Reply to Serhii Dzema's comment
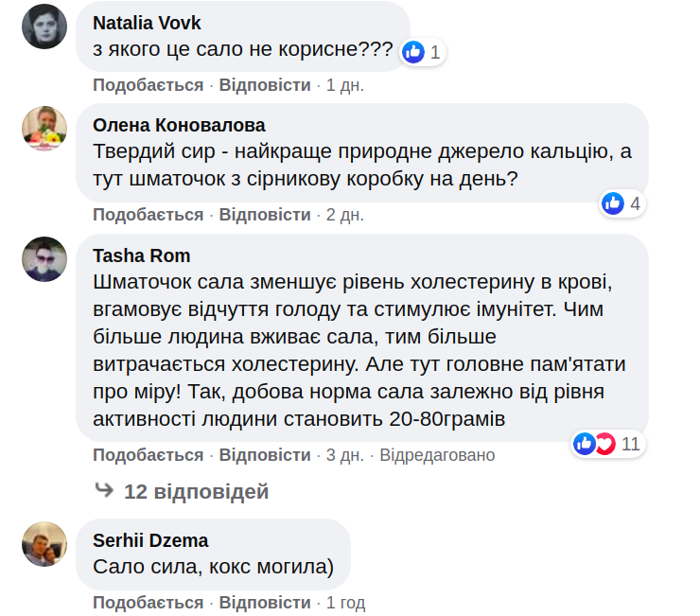The height and width of the screenshot is (616, 700). click(x=265, y=603)
